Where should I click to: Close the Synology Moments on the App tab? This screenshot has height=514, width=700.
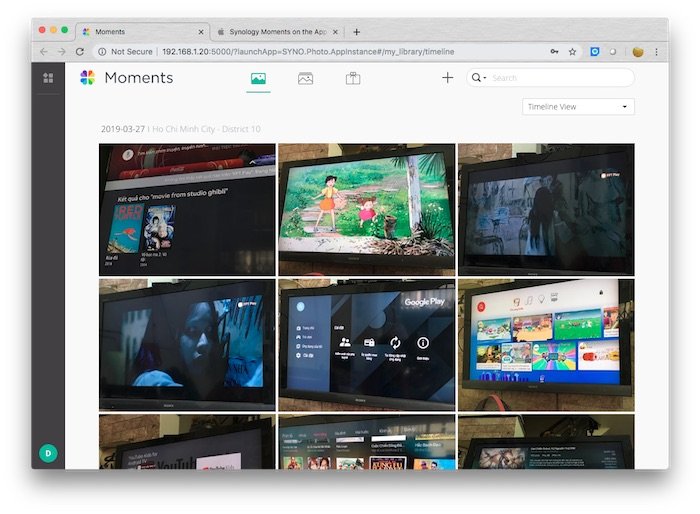[x=335, y=32]
